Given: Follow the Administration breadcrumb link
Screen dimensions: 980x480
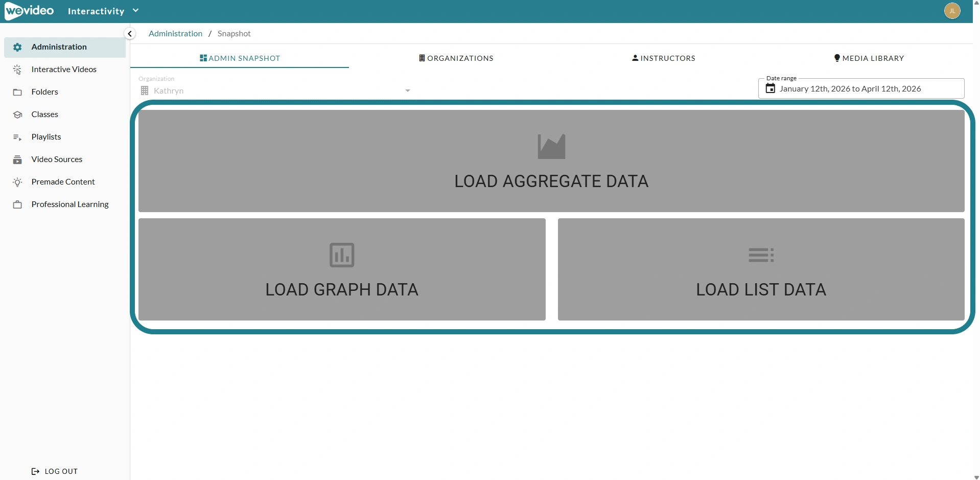Looking at the screenshot, I should point(175,34).
